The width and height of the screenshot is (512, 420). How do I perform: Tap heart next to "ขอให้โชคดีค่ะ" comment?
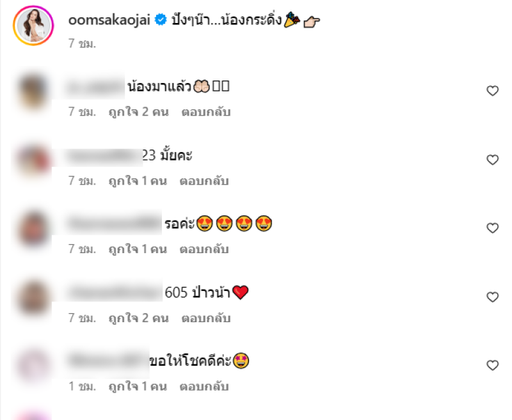(492, 365)
